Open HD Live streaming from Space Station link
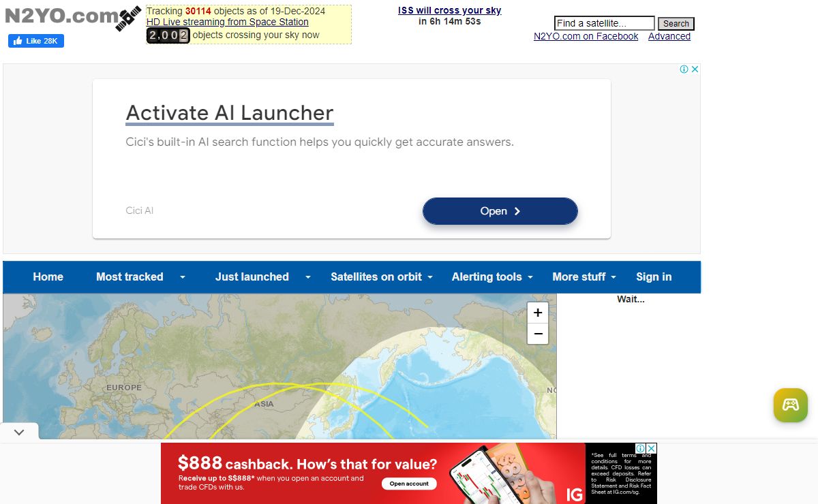Screen dimensions: 818x504 click(227, 22)
